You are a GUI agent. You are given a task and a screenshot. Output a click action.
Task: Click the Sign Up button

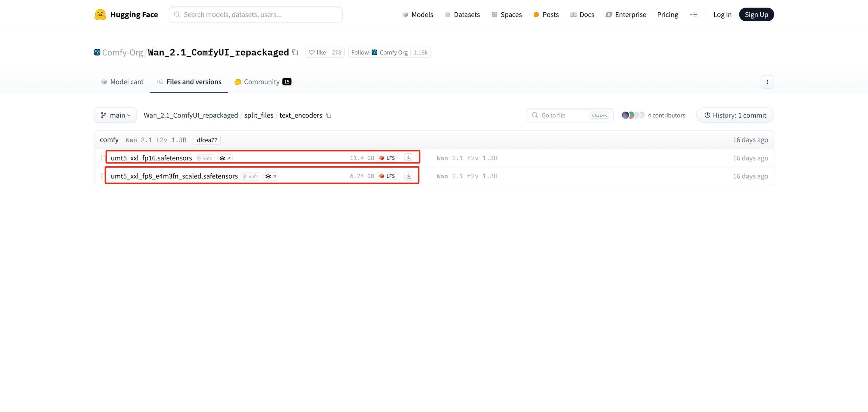click(756, 15)
